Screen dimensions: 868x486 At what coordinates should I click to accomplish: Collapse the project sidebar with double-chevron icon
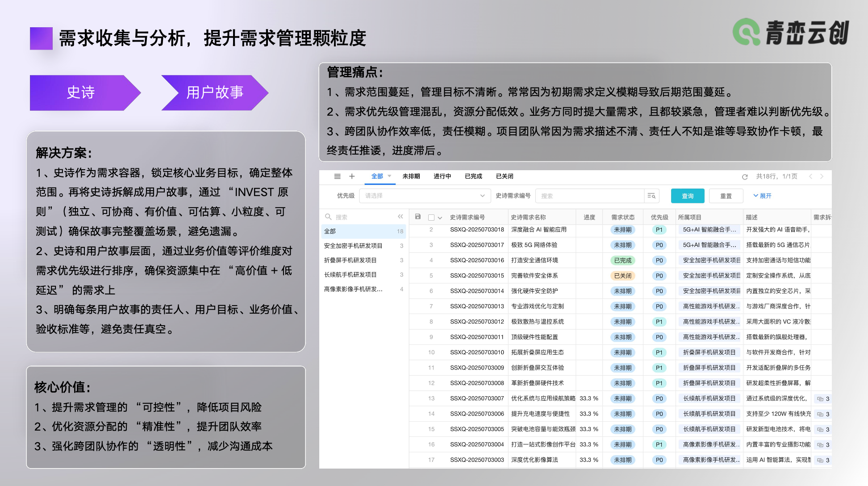point(401,216)
